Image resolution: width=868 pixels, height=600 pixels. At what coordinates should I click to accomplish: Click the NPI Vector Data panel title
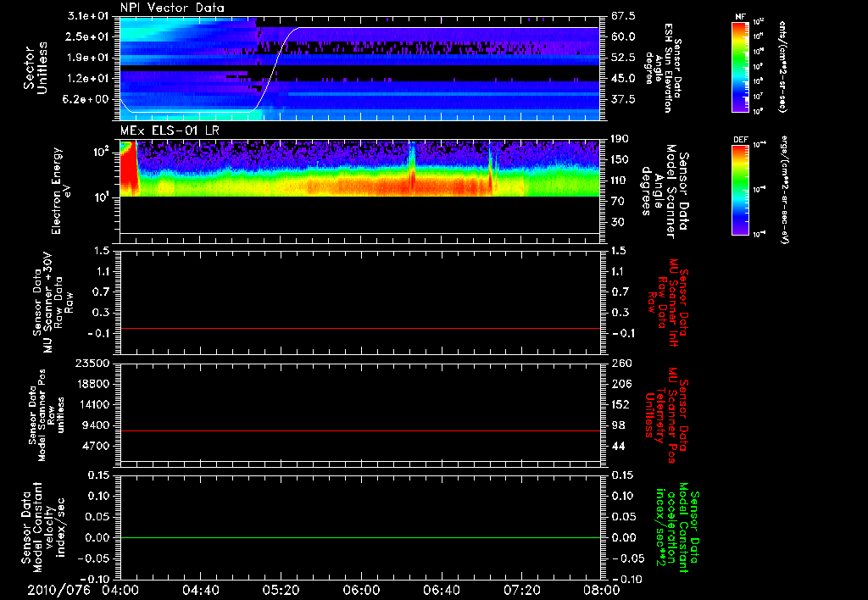172,8
